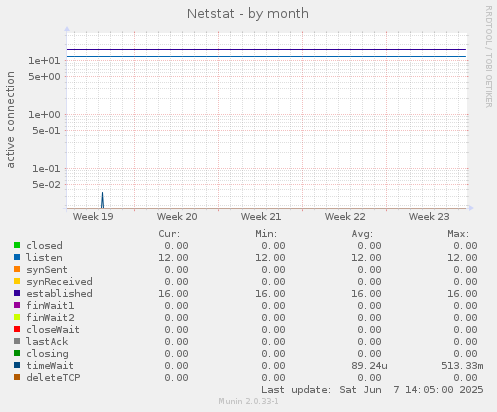This screenshot has width=497, height=412.
Task: Select the 'closeWait' legend label
Action: coord(53,330)
